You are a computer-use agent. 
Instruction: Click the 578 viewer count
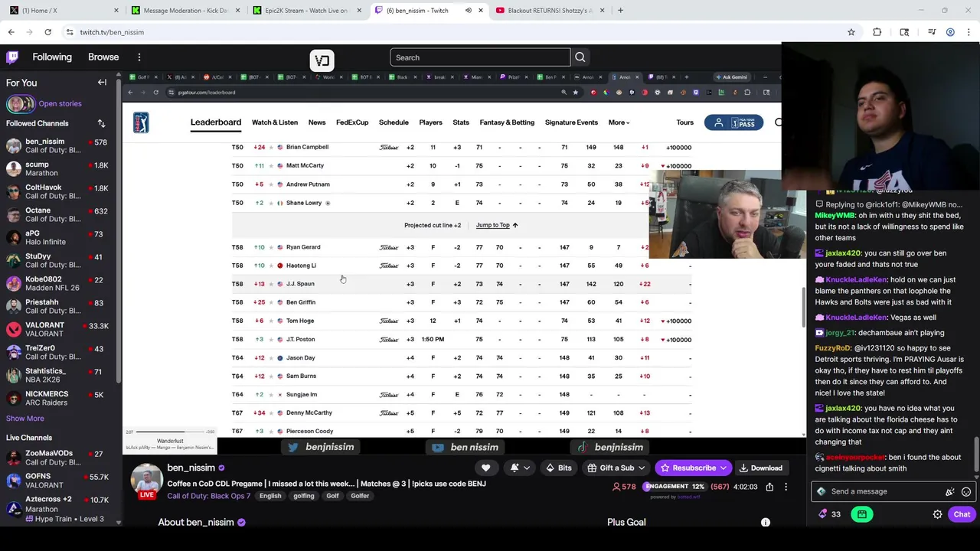pos(624,487)
